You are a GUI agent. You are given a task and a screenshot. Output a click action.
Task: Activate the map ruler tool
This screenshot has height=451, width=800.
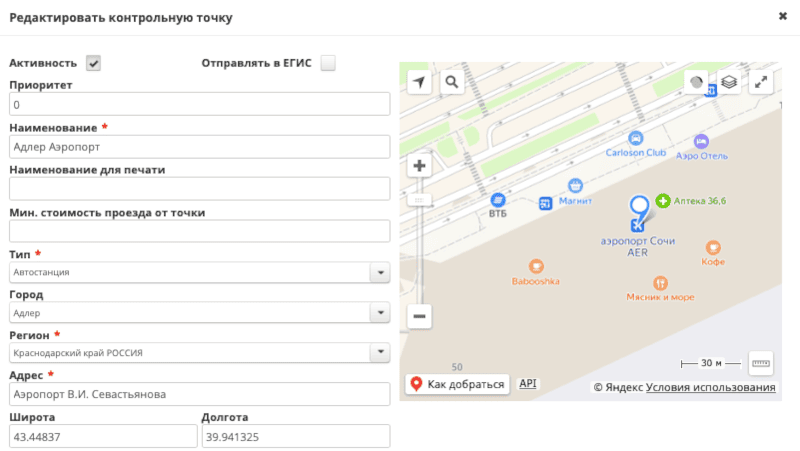tap(761, 362)
